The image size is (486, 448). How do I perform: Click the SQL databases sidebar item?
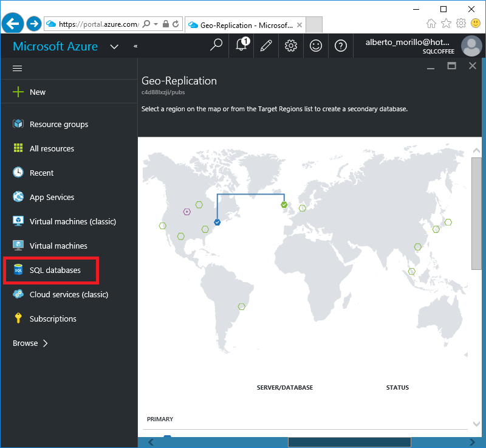click(x=51, y=271)
